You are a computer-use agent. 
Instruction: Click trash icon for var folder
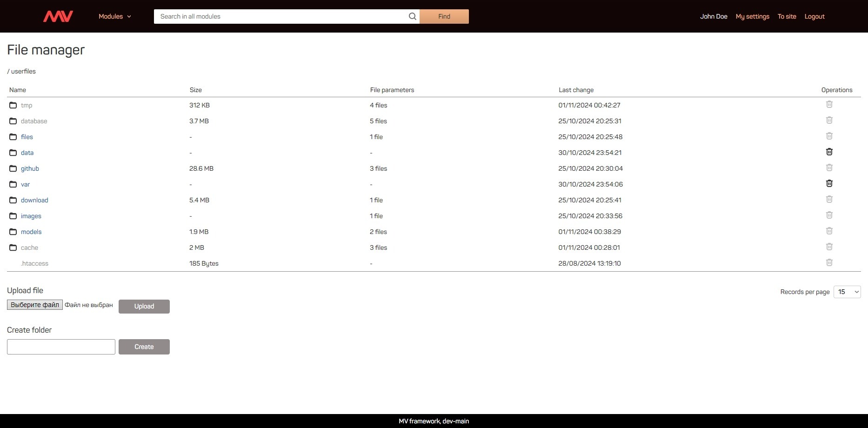click(x=829, y=184)
